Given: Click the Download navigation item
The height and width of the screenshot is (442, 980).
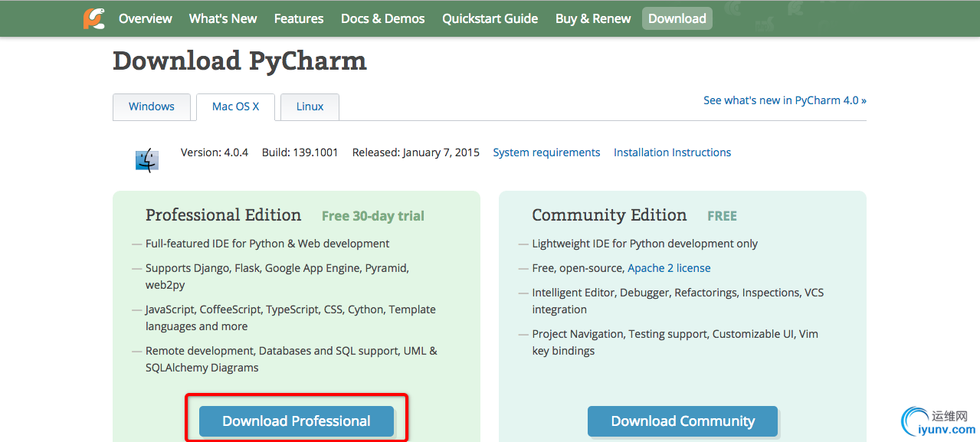Looking at the screenshot, I should (677, 18).
